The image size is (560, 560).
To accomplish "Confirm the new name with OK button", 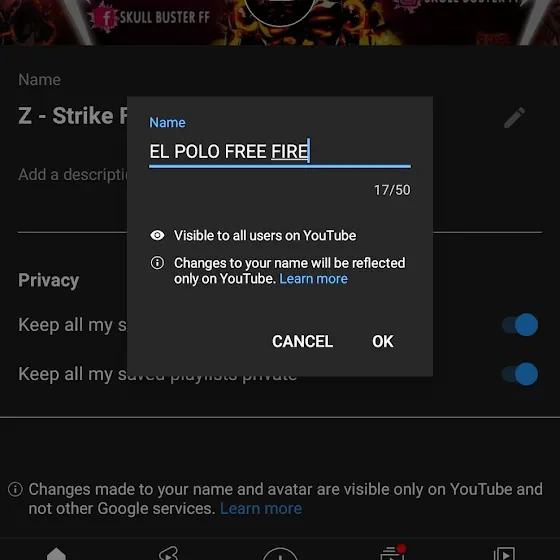I will pos(383,341).
